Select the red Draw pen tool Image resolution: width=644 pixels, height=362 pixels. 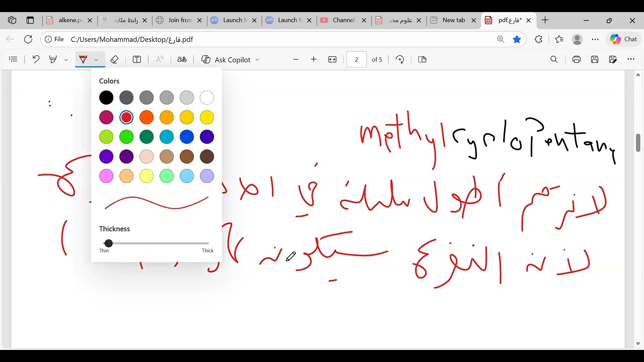[84, 59]
